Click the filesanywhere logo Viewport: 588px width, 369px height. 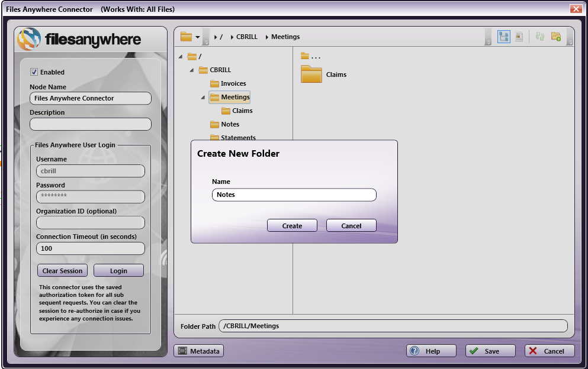tap(79, 39)
